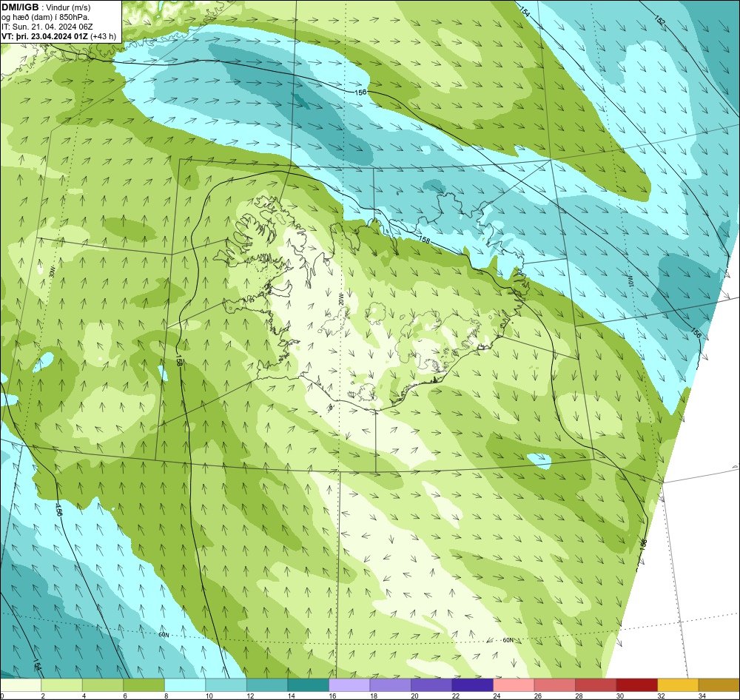740x700 pixels.
Task: Select the light teal 10–12 m/s legend swatch
Action: 226,685
